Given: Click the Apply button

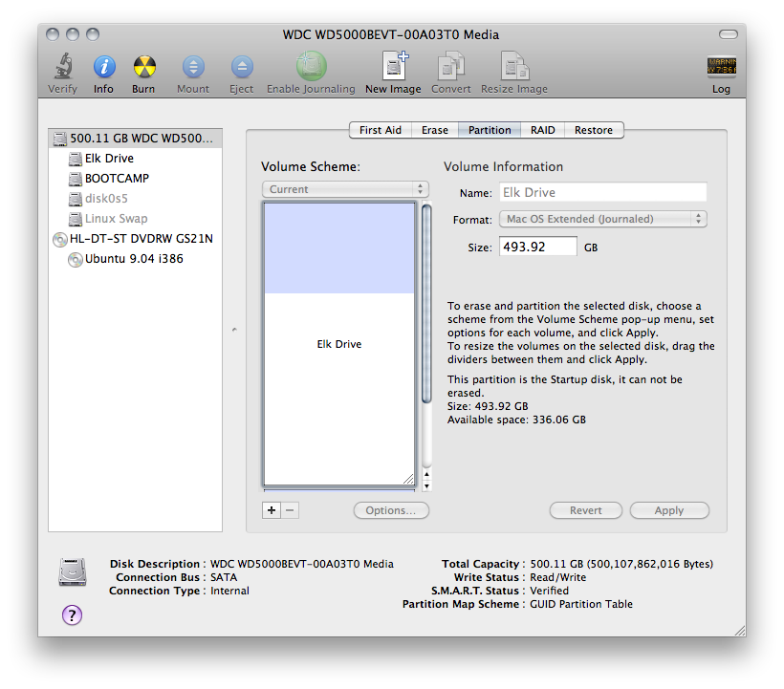Looking at the screenshot, I should 669,510.
